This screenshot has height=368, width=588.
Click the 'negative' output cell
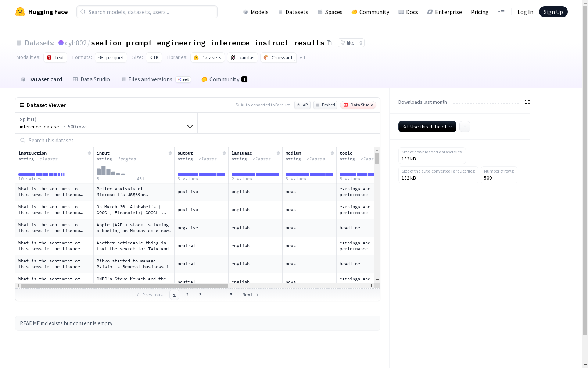click(201, 228)
